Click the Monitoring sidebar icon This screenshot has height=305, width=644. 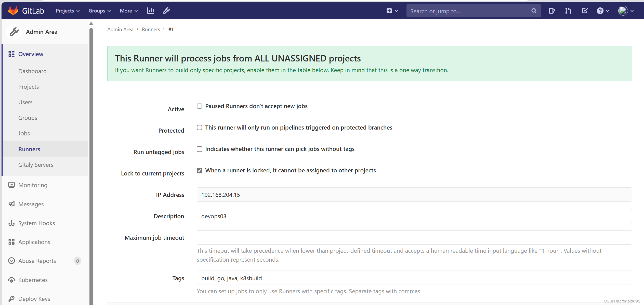pyautogui.click(x=11, y=185)
